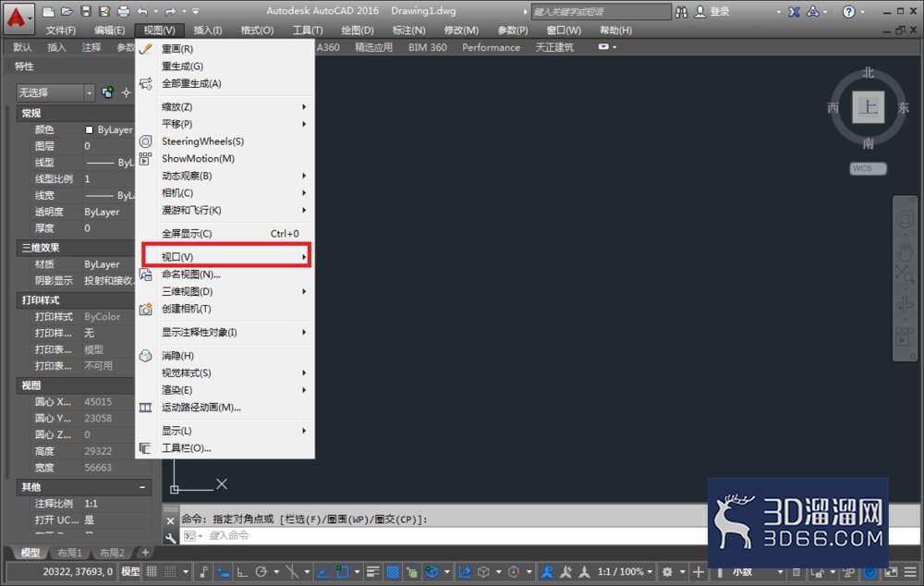Click the coordinates readout 20322, 37693, 0
924x586 pixels.
[78, 572]
